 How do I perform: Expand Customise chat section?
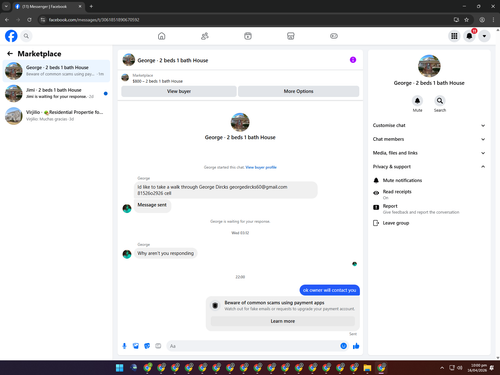click(x=429, y=125)
